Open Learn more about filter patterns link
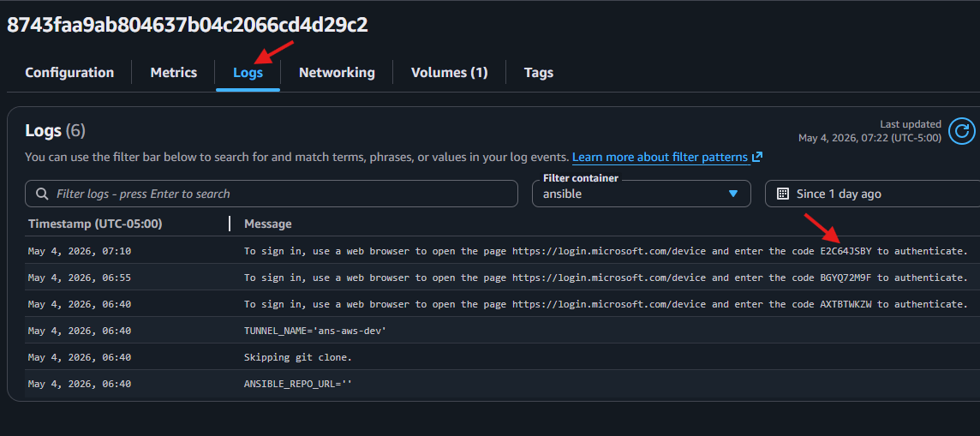The width and height of the screenshot is (980, 436). (x=661, y=157)
